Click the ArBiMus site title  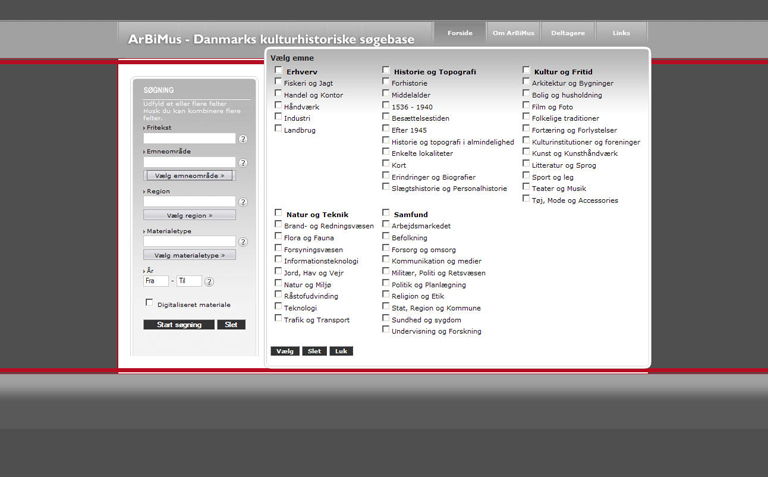[271, 39]
